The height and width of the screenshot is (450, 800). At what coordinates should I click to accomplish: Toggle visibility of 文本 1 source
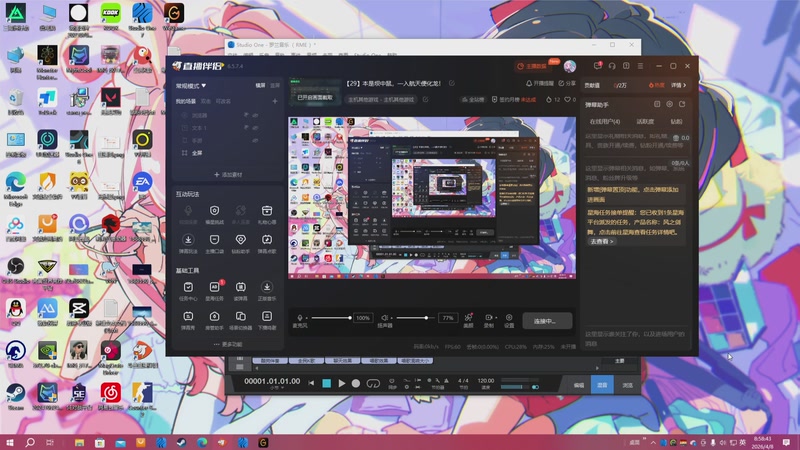pyautogui.click(x=255, y=128)
